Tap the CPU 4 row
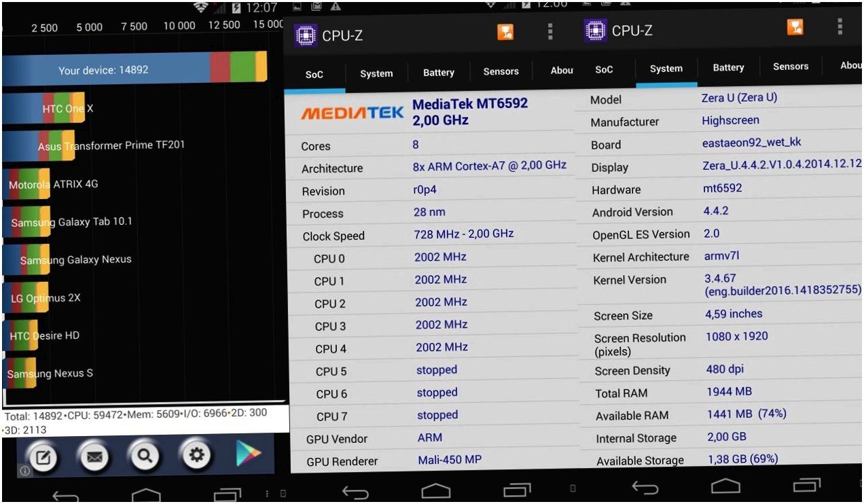 pyautogui.click(x=433, y=348)
